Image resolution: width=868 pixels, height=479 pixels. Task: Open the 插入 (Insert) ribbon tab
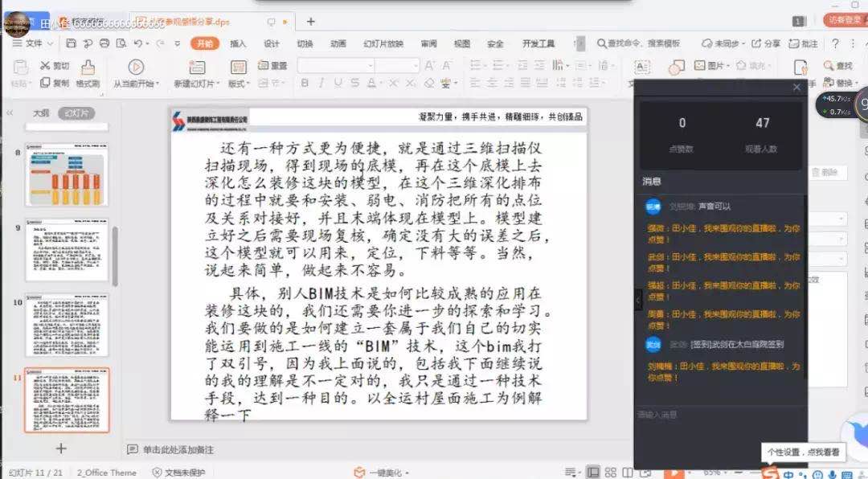point(238,43)
